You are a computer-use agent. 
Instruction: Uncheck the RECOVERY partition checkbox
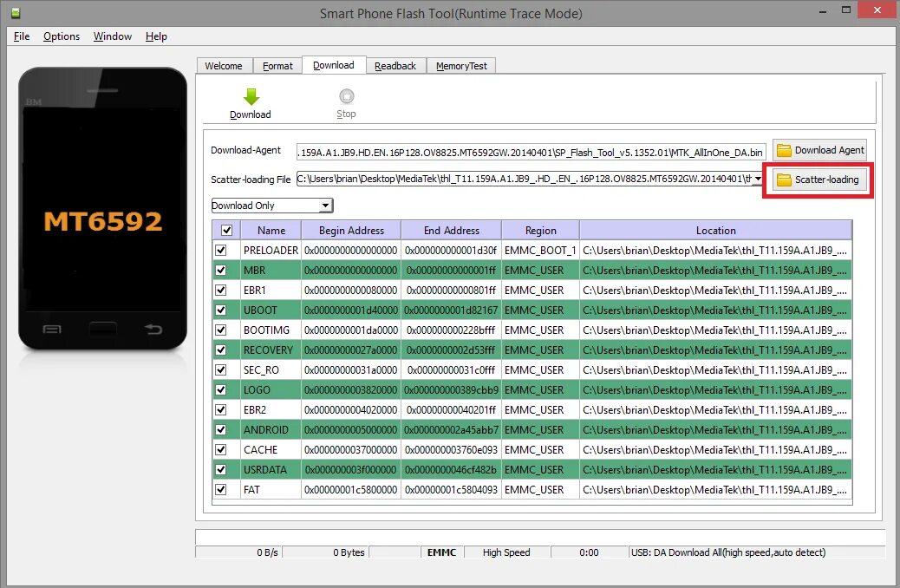coord(220,350)
